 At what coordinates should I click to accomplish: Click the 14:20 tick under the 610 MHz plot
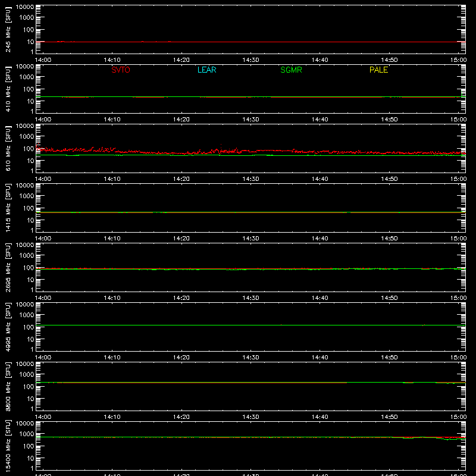pyautogui.click(x=181, y=179)
